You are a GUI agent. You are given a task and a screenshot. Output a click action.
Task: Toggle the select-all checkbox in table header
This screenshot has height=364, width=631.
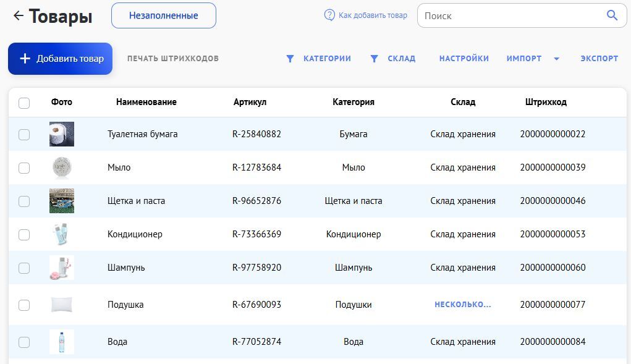[24, 103]
